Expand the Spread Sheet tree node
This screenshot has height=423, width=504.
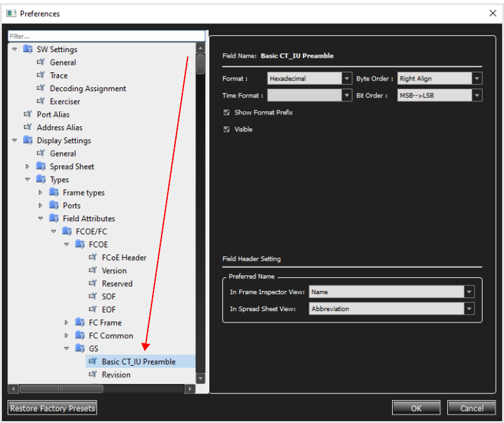pos(27,166)
